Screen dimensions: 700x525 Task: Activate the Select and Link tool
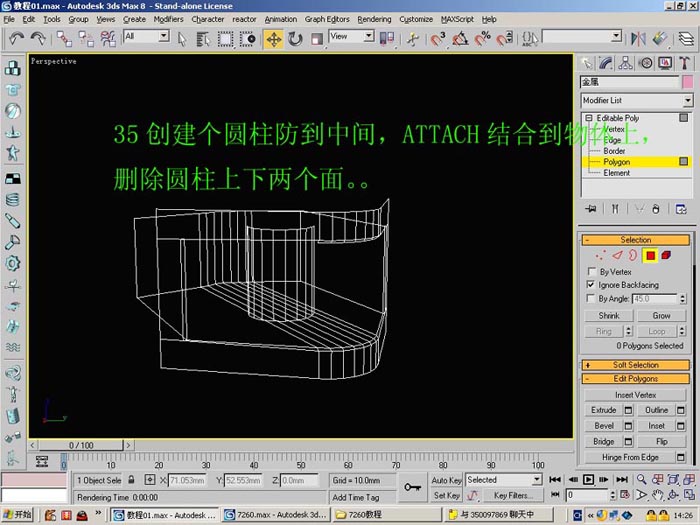click(64, 39)
